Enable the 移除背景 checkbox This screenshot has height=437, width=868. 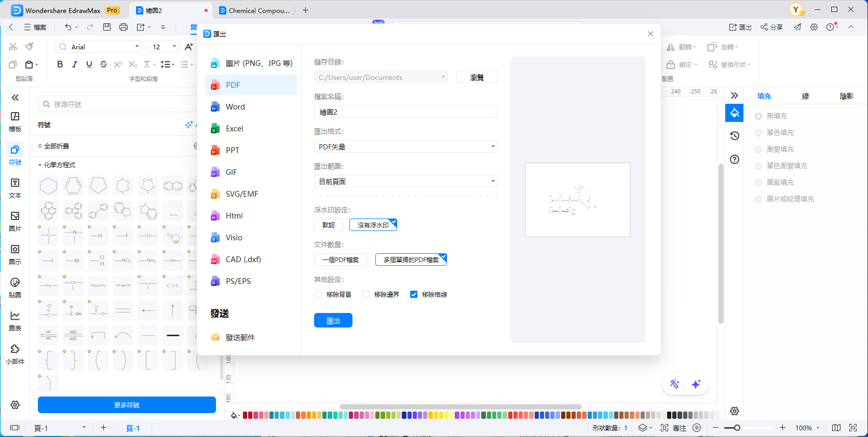point(318,294)
